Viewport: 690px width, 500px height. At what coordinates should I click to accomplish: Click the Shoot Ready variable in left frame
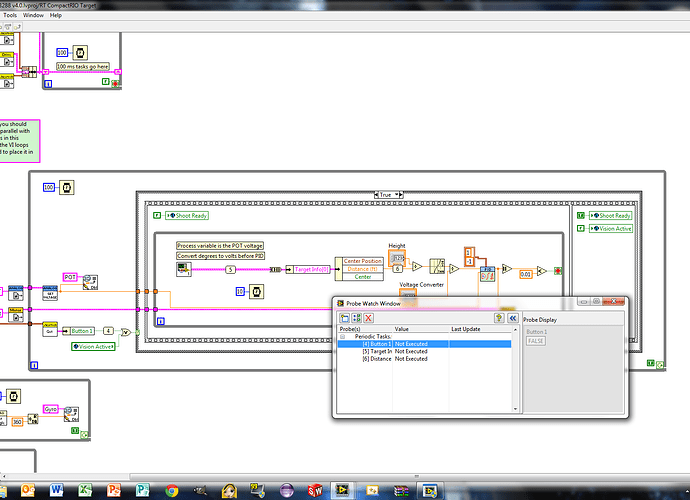coord(187,216)
